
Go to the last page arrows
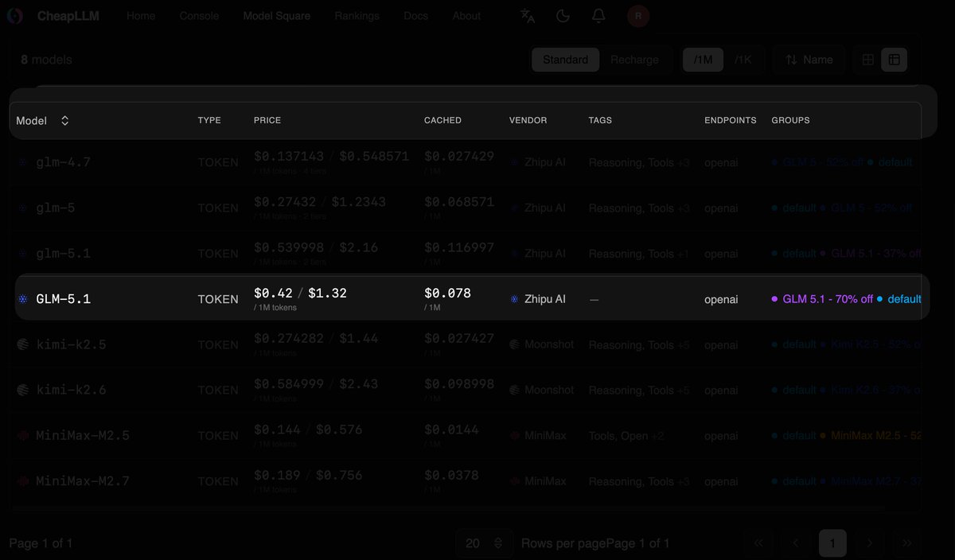coord(906,543)
